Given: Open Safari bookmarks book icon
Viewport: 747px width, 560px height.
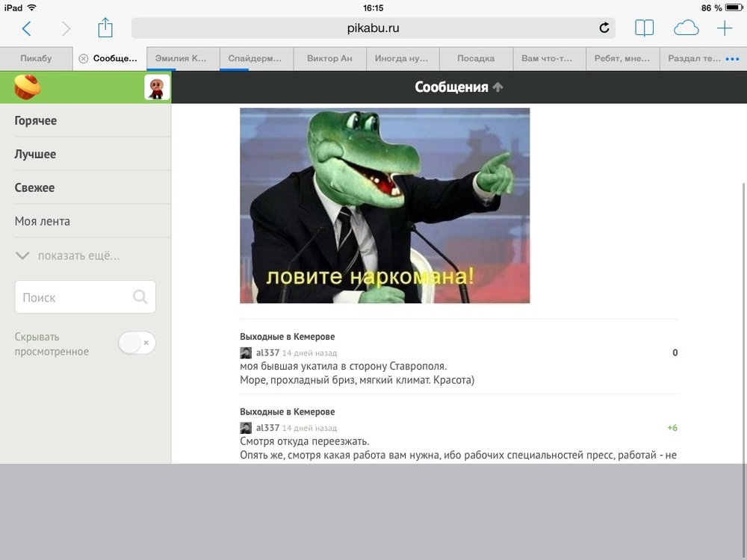Looking at the screenshot, I should (x=644, y=28).
